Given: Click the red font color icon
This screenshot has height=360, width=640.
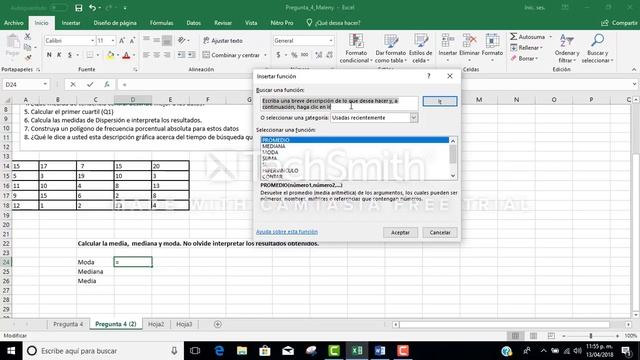Looking at the screenshot, I should click(126, 55).
